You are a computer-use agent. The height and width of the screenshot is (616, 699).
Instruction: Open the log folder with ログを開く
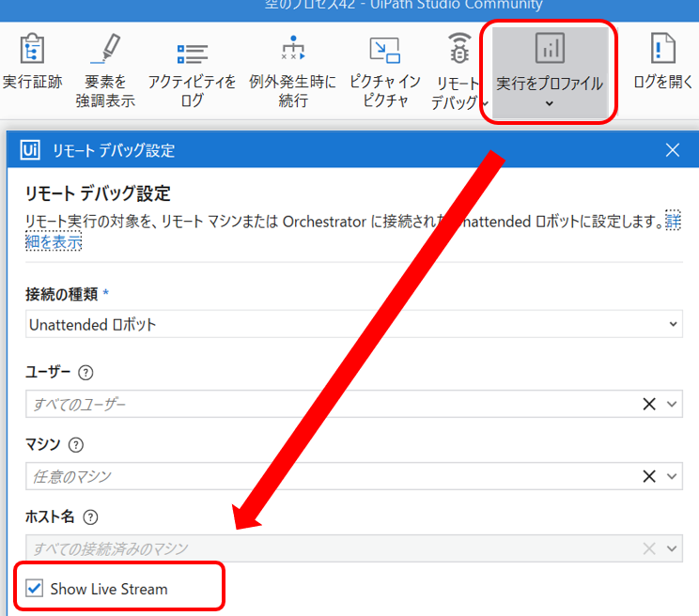(x=663, y=62)
